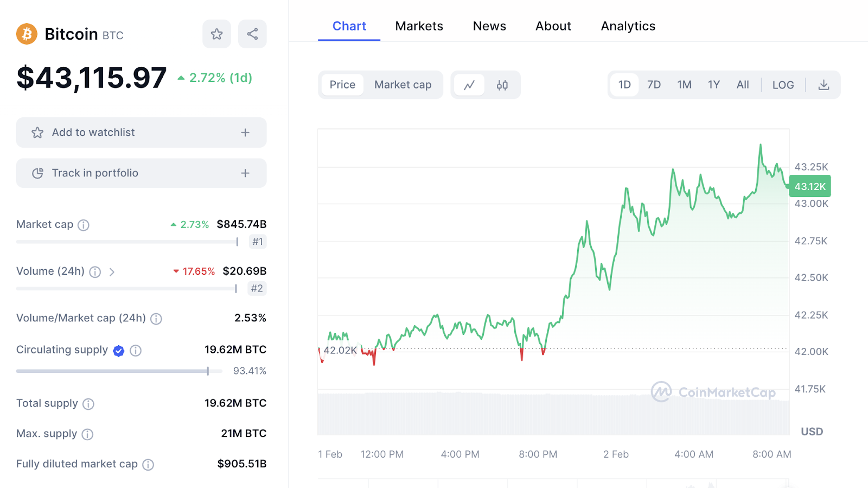Download chart data via download icon
The width and height of the screenshot is (868, 488).
click(x=824, y=85)
